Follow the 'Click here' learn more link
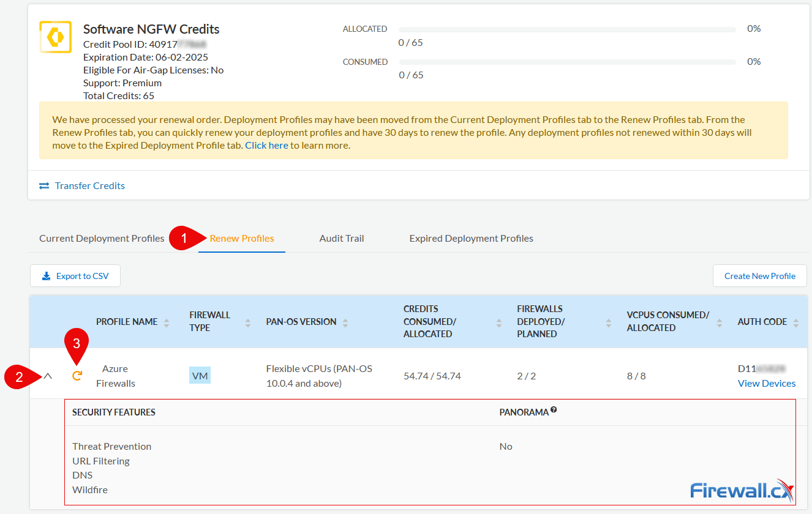 (266, 146)
